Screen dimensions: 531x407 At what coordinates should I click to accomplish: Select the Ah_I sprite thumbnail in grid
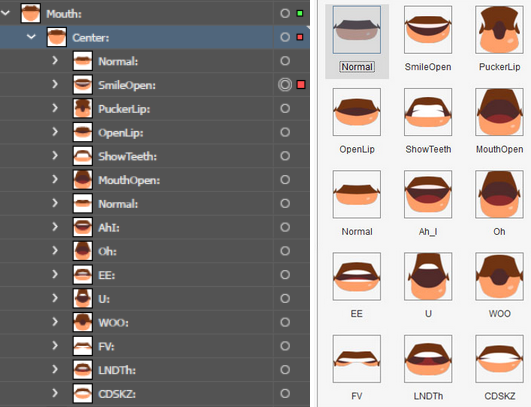point(428,194)
